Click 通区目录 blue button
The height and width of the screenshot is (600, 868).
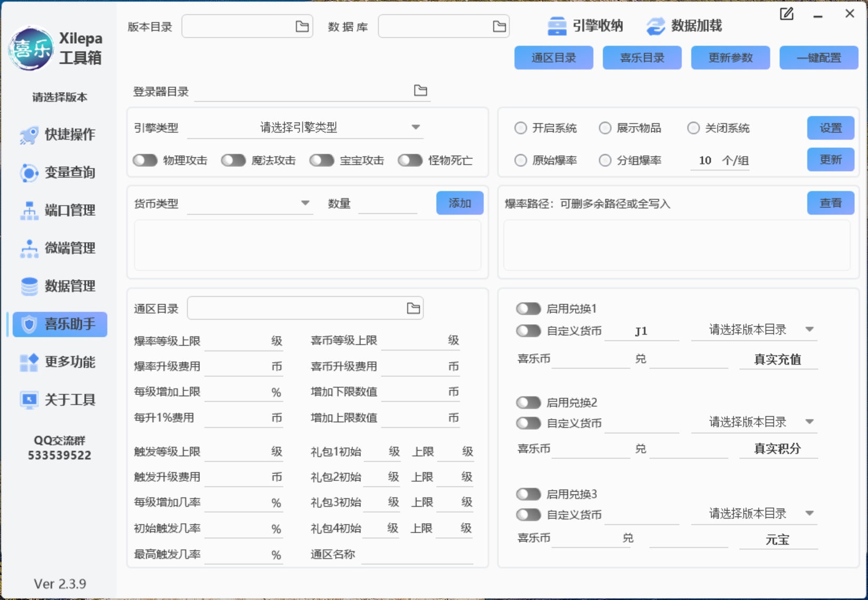[554, 58]
